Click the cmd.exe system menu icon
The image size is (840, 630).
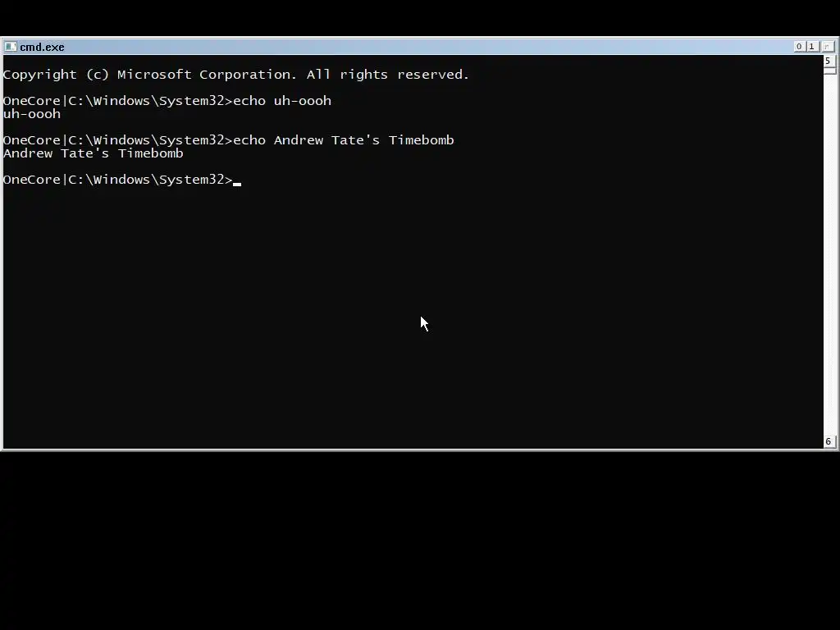[10, 47]
